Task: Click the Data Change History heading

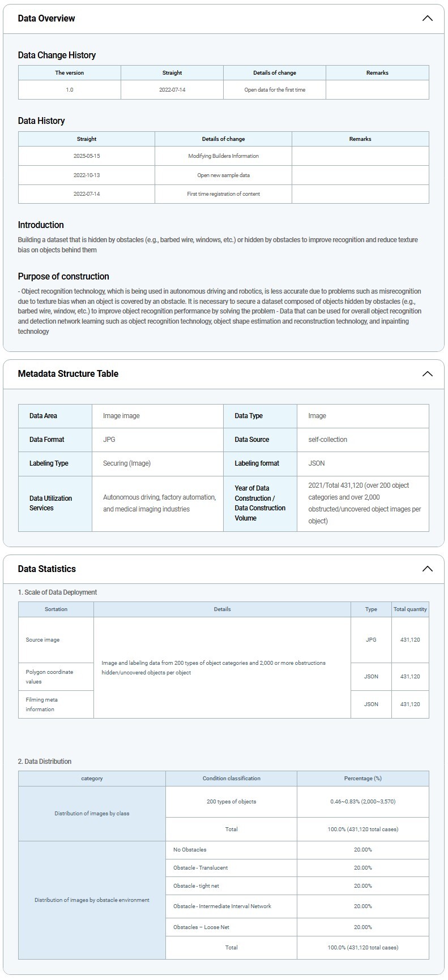Action: click(57, 55)
